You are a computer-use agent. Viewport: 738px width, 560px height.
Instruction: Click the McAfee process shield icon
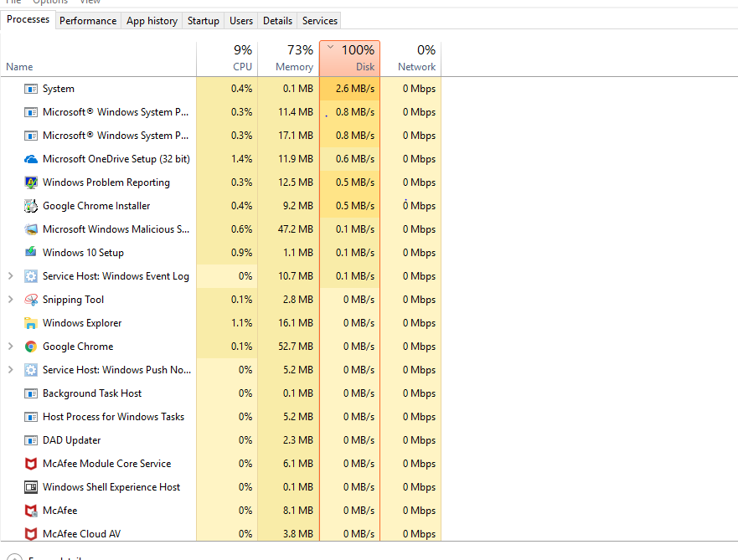(31, 511)
